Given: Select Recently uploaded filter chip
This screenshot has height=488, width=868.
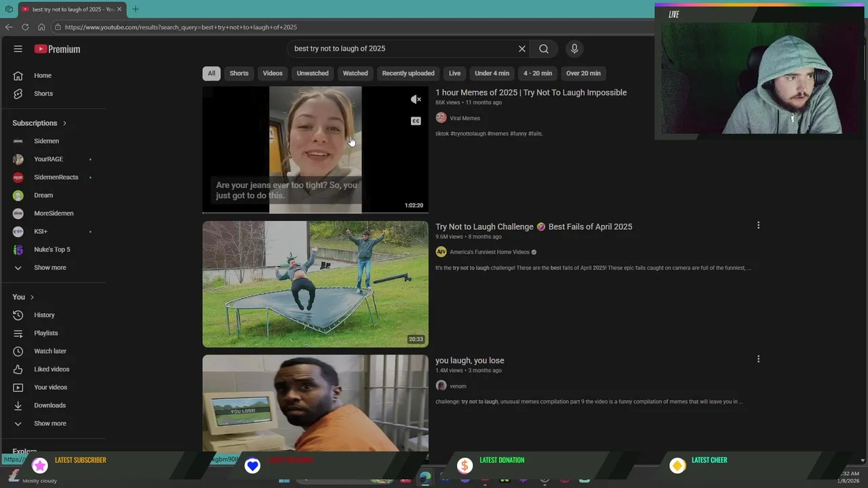Looking at the screenshot, I should point(408,73).
